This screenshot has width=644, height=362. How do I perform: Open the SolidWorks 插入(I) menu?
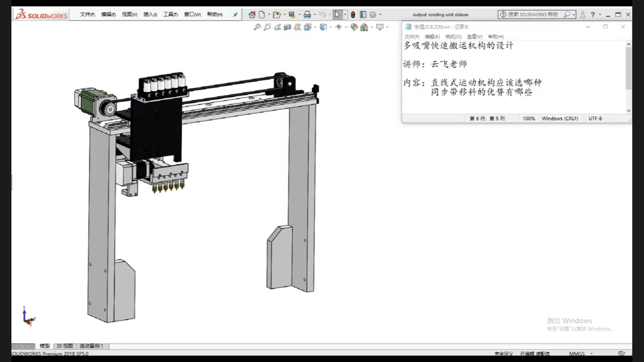150,14
